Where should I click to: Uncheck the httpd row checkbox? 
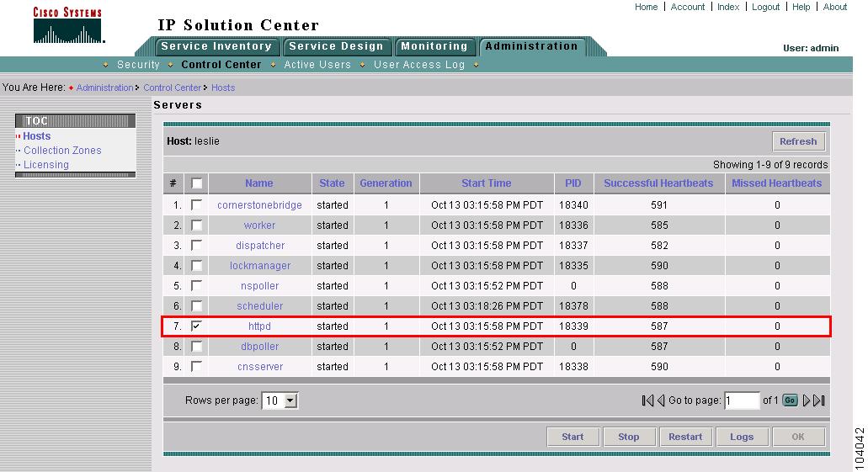point(196,326)
